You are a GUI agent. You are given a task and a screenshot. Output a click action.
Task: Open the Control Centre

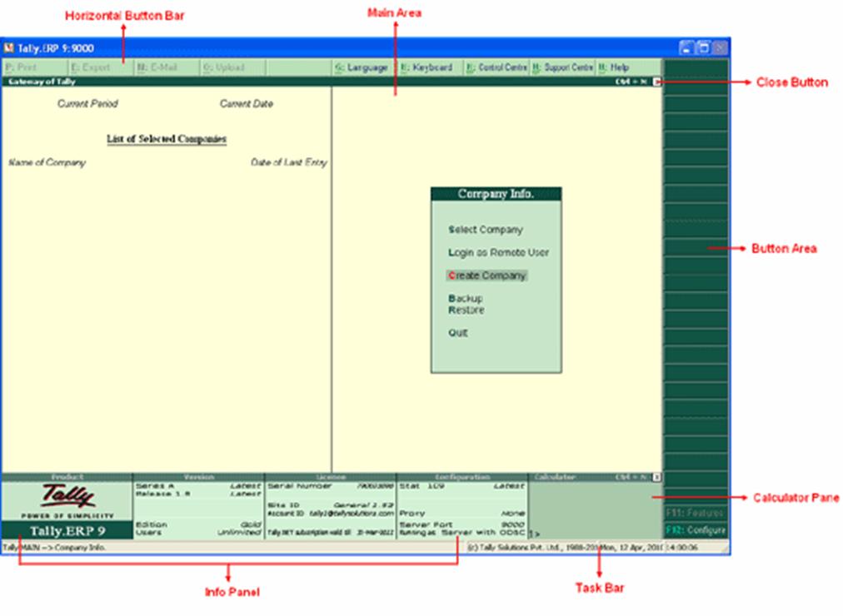tap(496, 67)
